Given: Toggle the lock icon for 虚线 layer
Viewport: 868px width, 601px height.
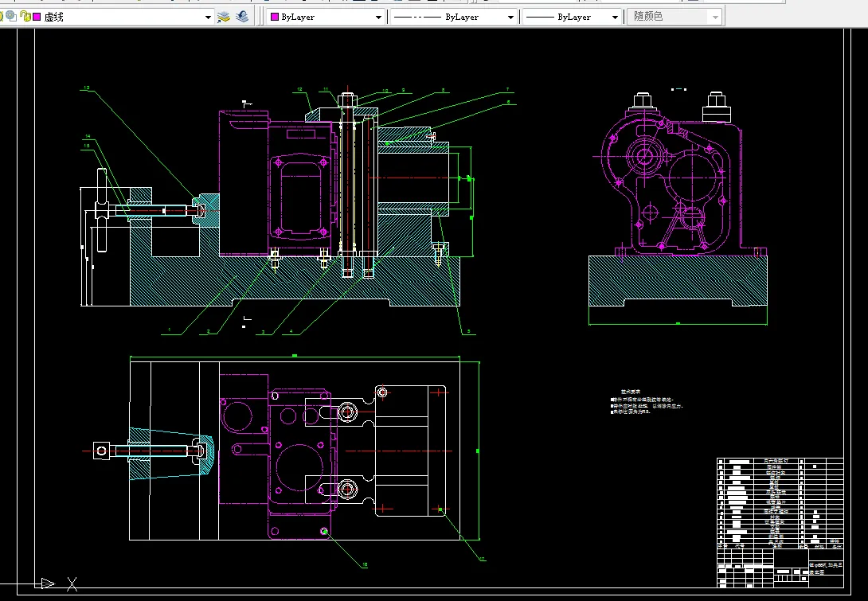Looking at the screenshot, I should coord(26,16).
